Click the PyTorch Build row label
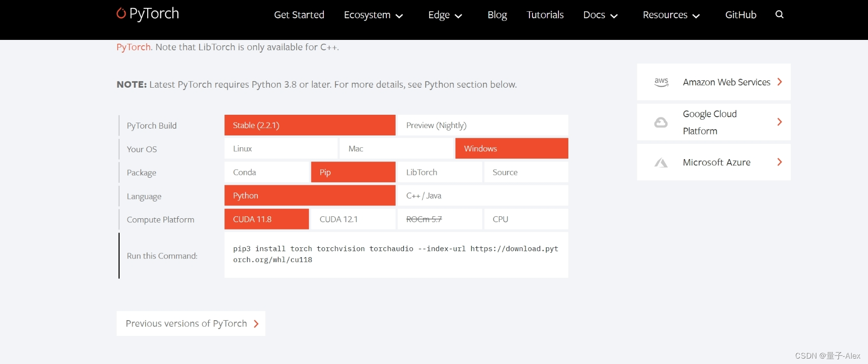This screenshot has width=868, height=364. point(152,126)
